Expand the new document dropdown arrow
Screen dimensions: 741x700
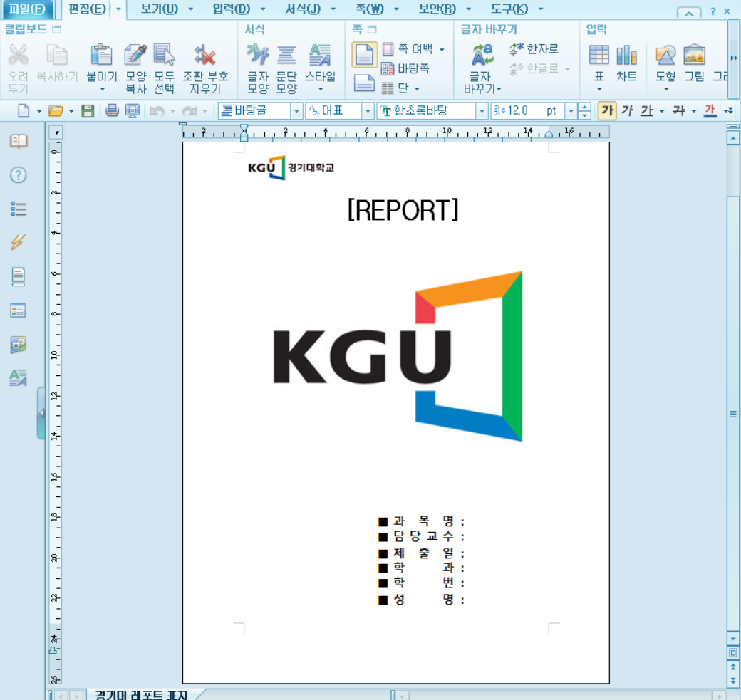(38, 112)
